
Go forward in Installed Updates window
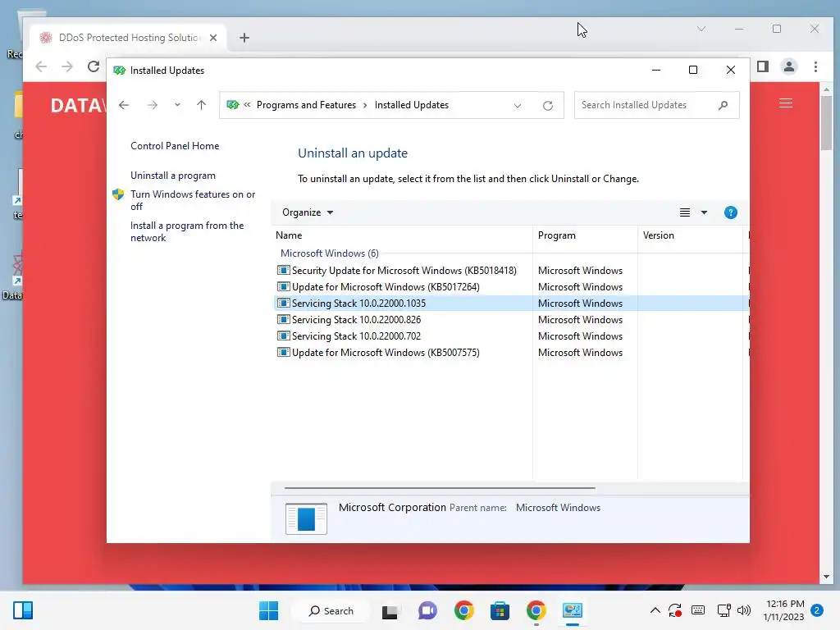tap(153, 105)
